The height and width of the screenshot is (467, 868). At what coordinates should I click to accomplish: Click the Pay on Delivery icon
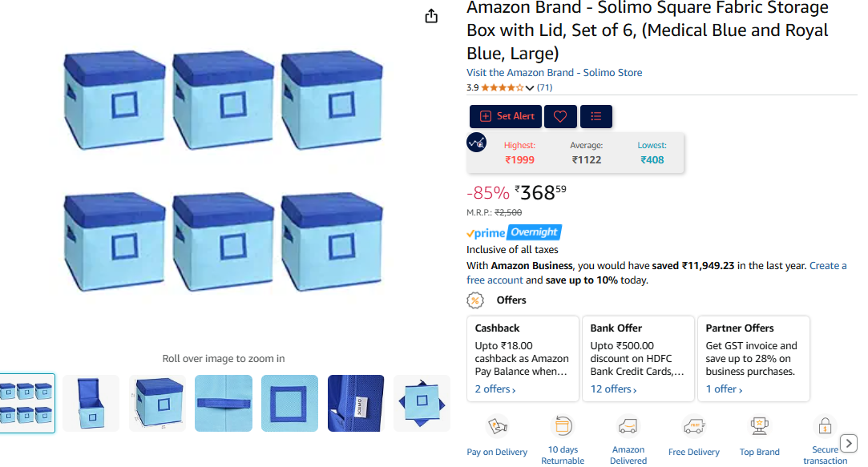497,426
